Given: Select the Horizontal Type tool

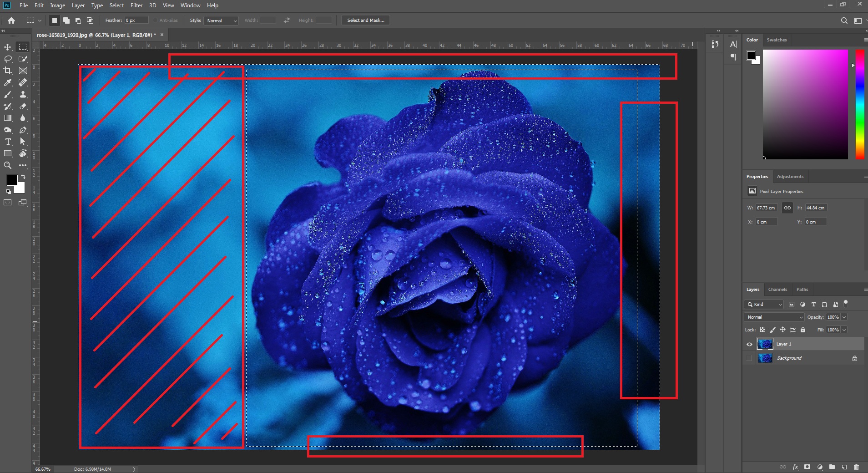Looking at the screenshot, I should pyautogui.click(x=8, y=142).
